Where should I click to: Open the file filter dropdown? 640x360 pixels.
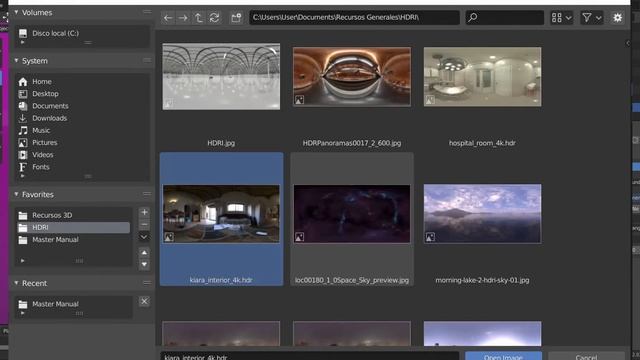[591, 18]
